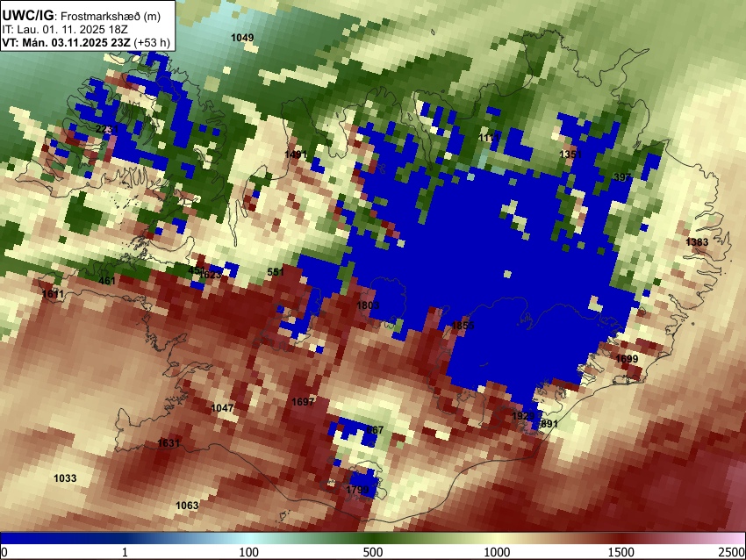The width and height of the screenshot is (746, 560).
Task: Click the 461 map value
Action: 107,281
